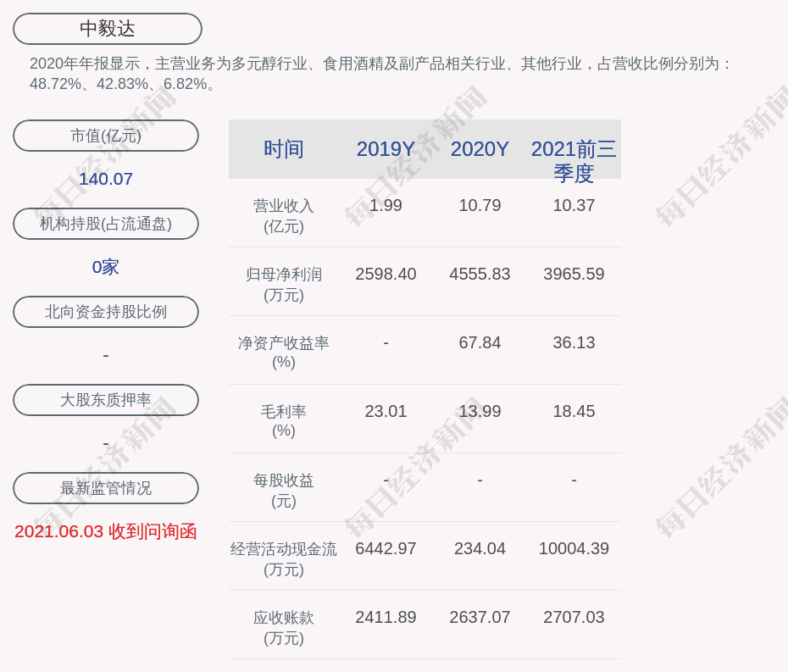Image resolution: width=788 pixels, height=672 pixels.
Task: Click the market value 140.07
Action: coord(106,179)
